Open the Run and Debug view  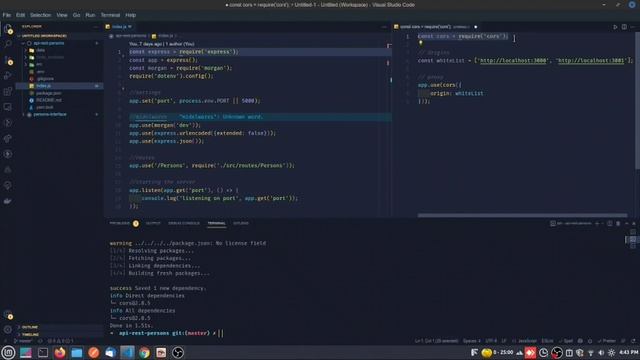8,76
